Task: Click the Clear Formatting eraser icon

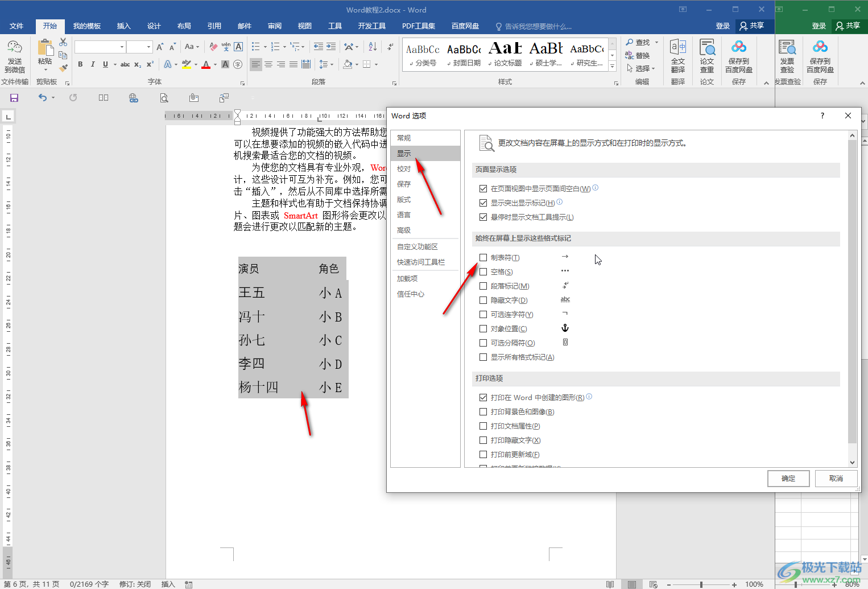Action: [x=213, y=47]
